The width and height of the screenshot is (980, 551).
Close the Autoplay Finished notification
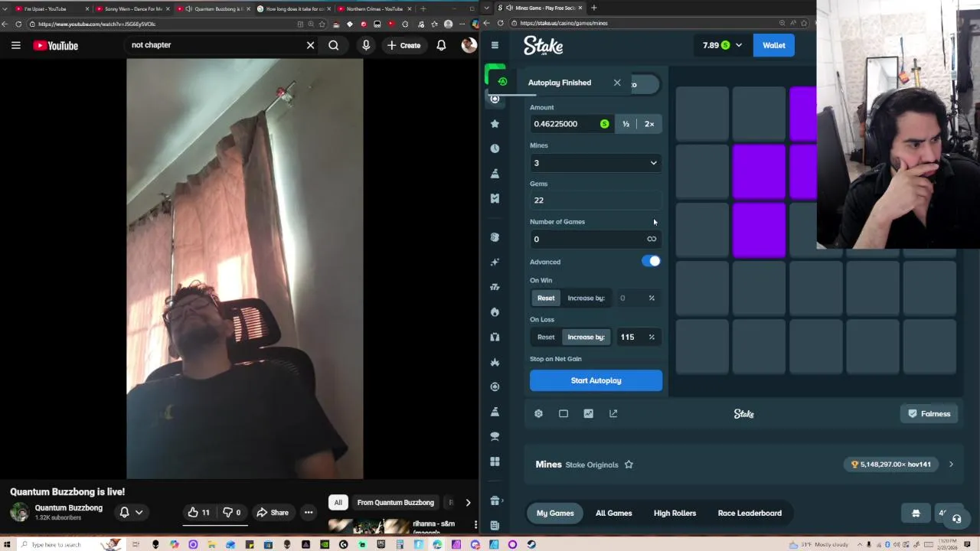pos(617,83)
